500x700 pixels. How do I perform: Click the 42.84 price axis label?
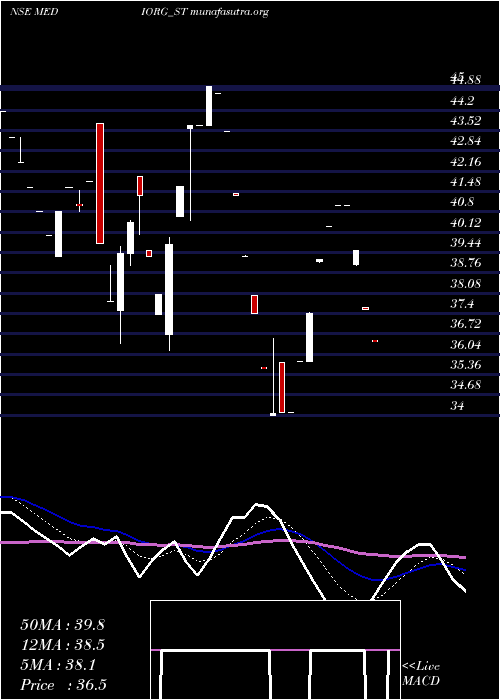coord(466,142)
